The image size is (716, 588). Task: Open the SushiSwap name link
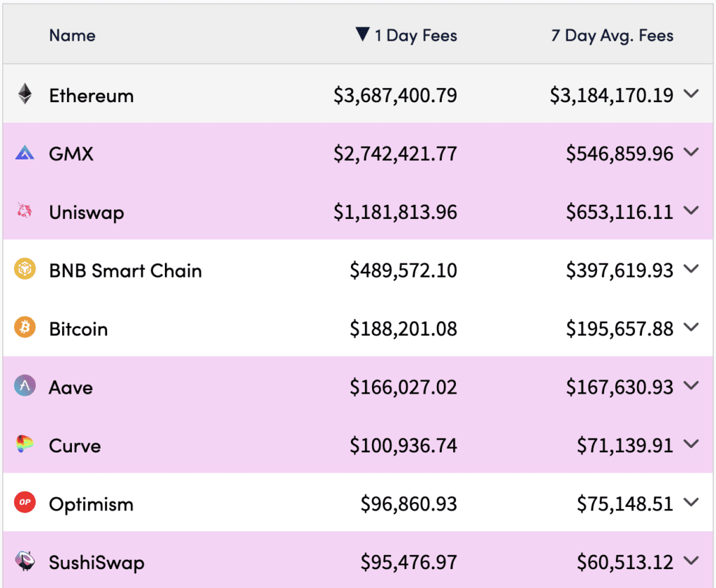click(96, 562)
